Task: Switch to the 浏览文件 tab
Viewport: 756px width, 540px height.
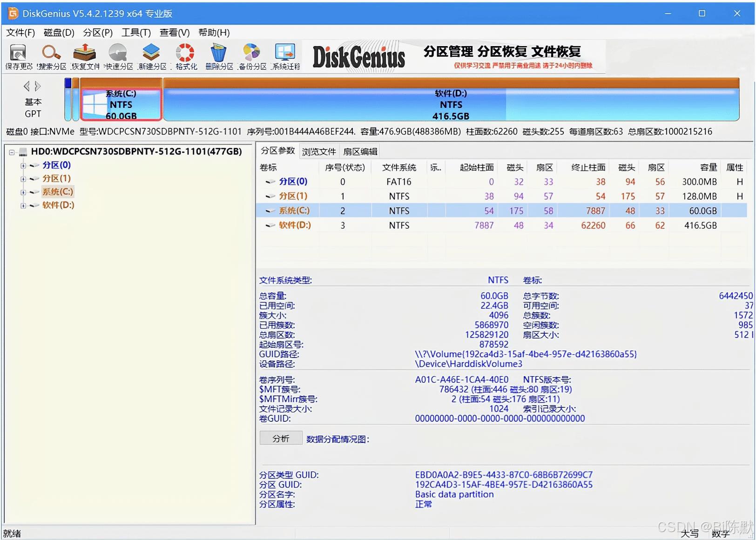Action: [319, 152]
